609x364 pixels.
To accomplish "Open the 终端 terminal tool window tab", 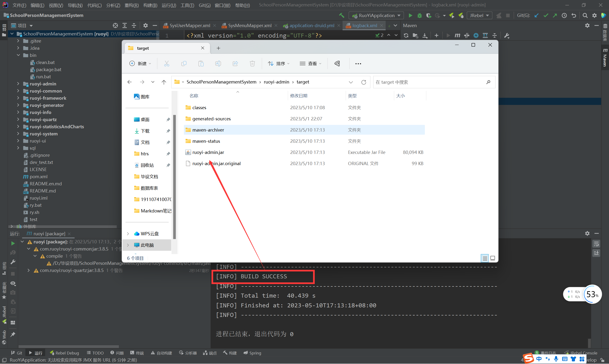I will click(137, 353).
